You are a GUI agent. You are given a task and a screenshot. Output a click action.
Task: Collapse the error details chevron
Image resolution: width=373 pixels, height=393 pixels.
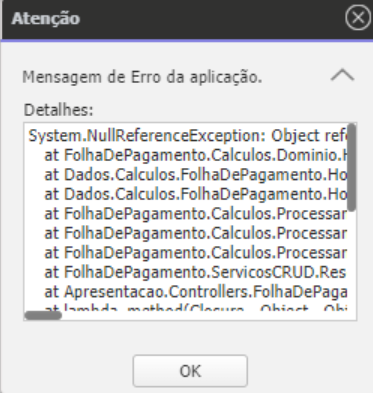click(342, 75)
